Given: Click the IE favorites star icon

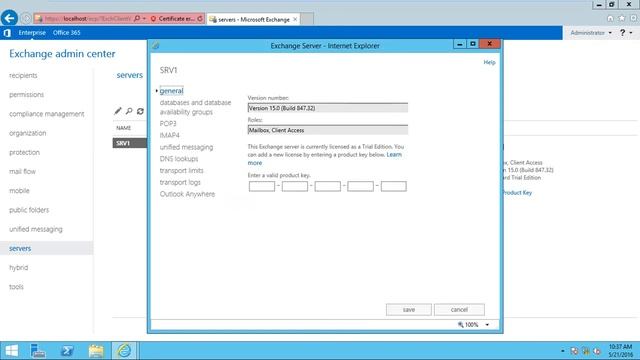Looking at the screenshot, I should coord(622,18).
